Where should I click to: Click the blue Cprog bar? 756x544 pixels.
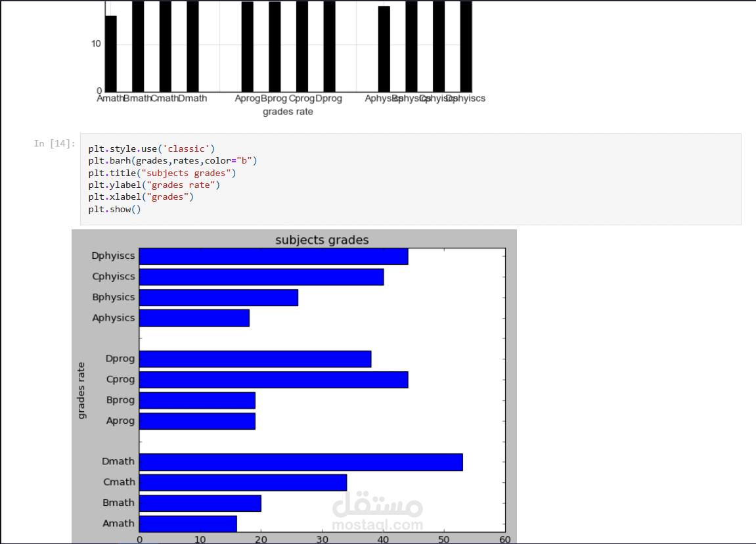point(273,380)
